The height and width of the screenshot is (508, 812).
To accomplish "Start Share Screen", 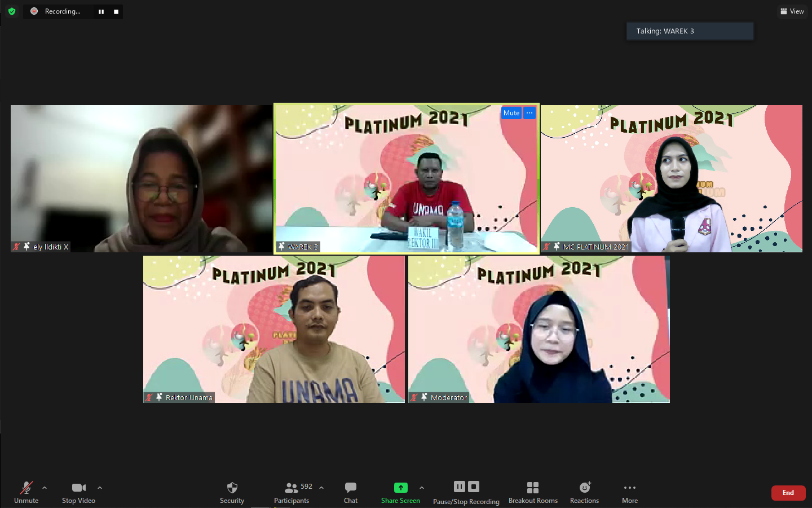I will tap(400, 489).
